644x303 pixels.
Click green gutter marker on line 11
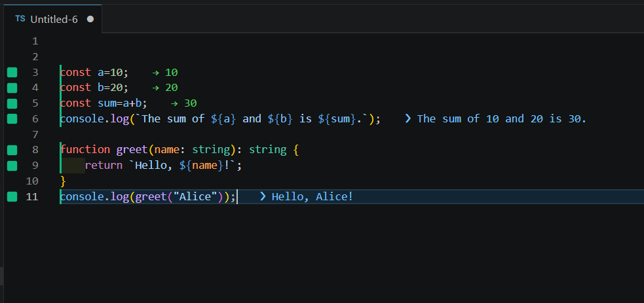(x=12, y=197)
